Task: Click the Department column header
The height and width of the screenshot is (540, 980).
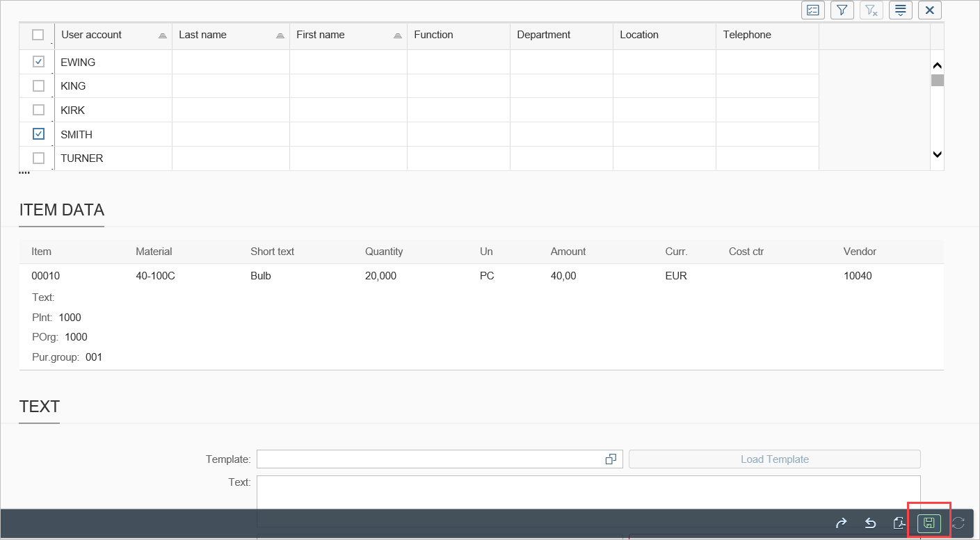Action: 543,35
